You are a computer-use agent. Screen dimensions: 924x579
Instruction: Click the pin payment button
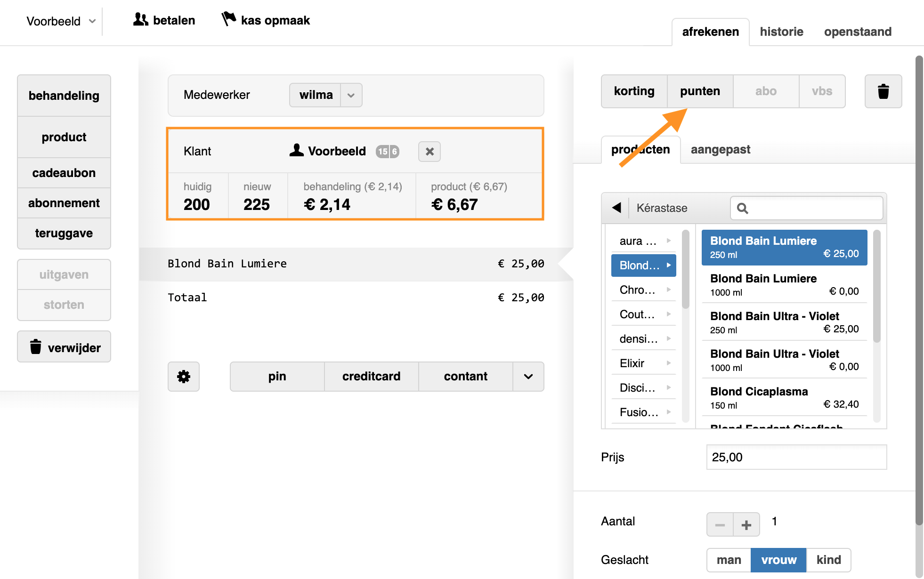(277, 377)
